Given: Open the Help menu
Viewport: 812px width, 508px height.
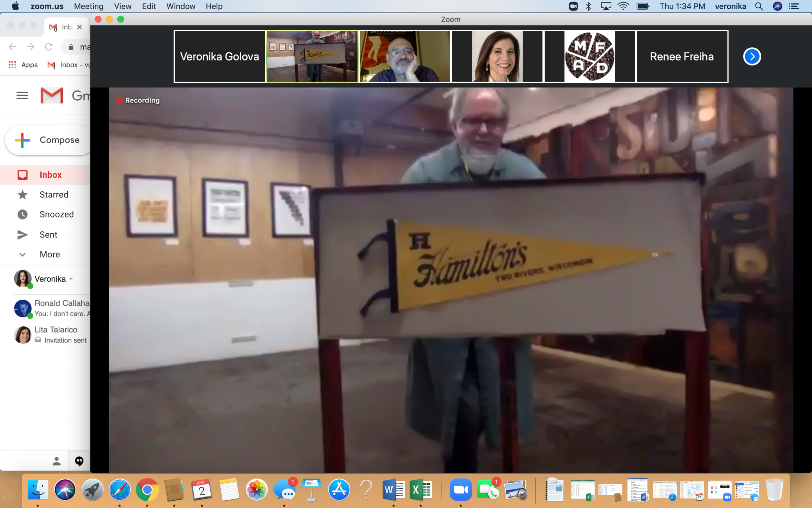Looking at the screenshot, I should (x=214, y=6).
